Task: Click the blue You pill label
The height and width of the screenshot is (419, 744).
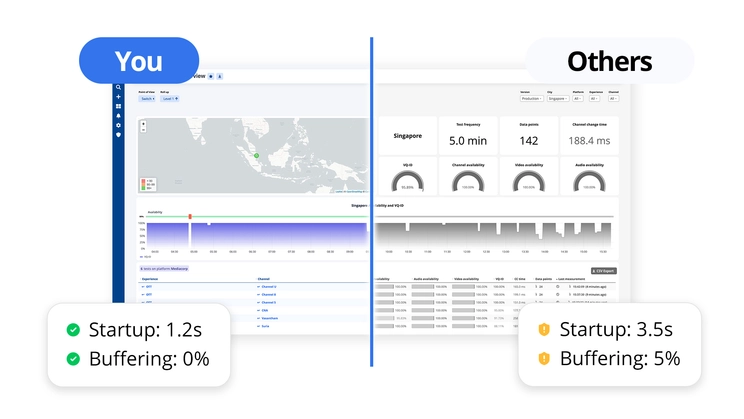Action: click(x=139, y=61)
